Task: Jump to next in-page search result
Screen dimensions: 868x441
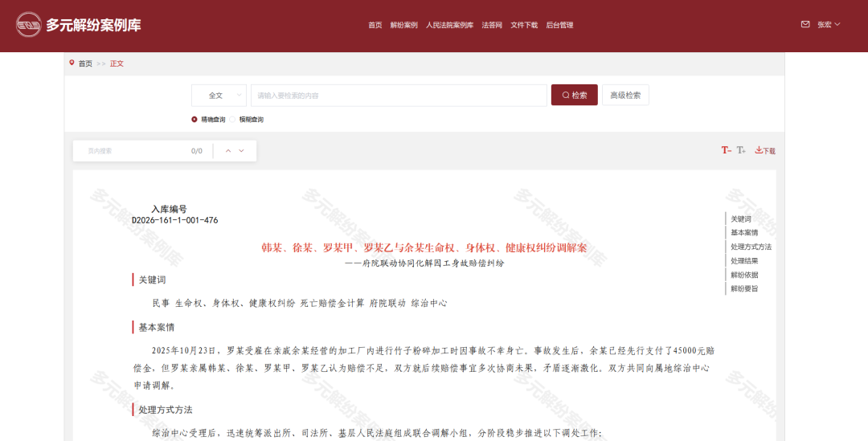Action: pyautogui.click(x=241, y=150)
